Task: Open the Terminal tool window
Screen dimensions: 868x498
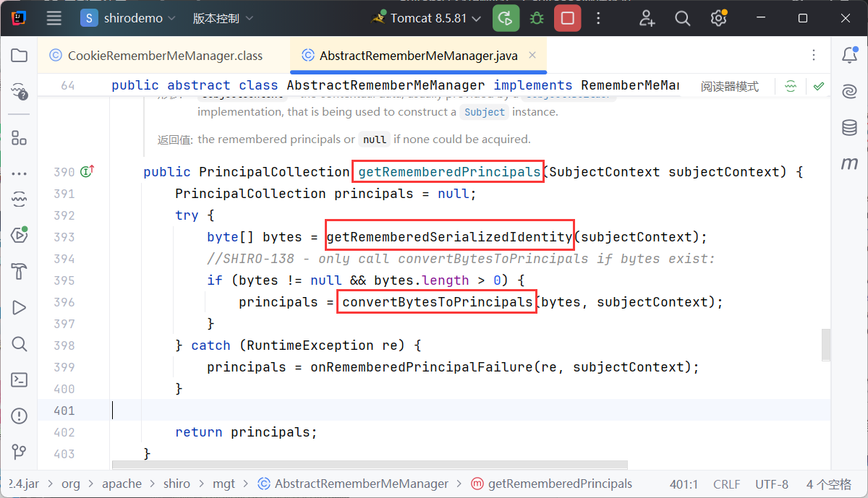Action: (20, 379)
